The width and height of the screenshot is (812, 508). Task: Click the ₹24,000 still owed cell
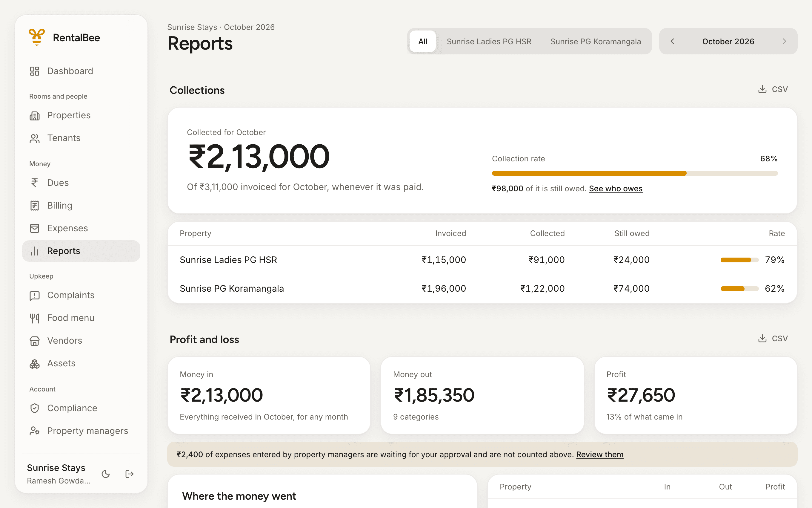[x=631, y=260]
